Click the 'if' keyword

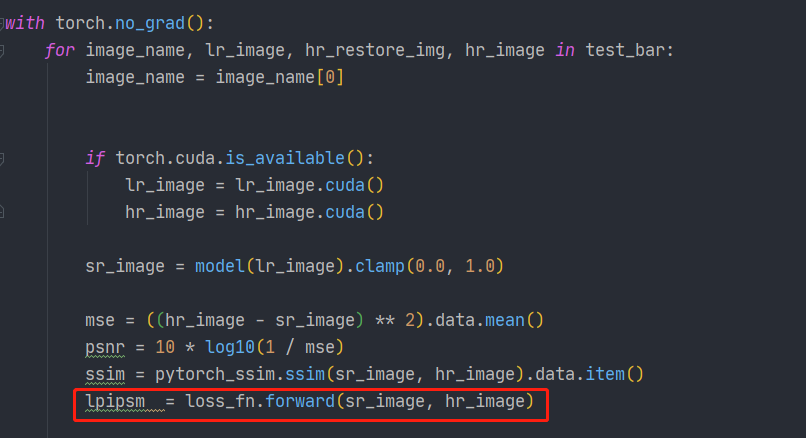[95, 158]
